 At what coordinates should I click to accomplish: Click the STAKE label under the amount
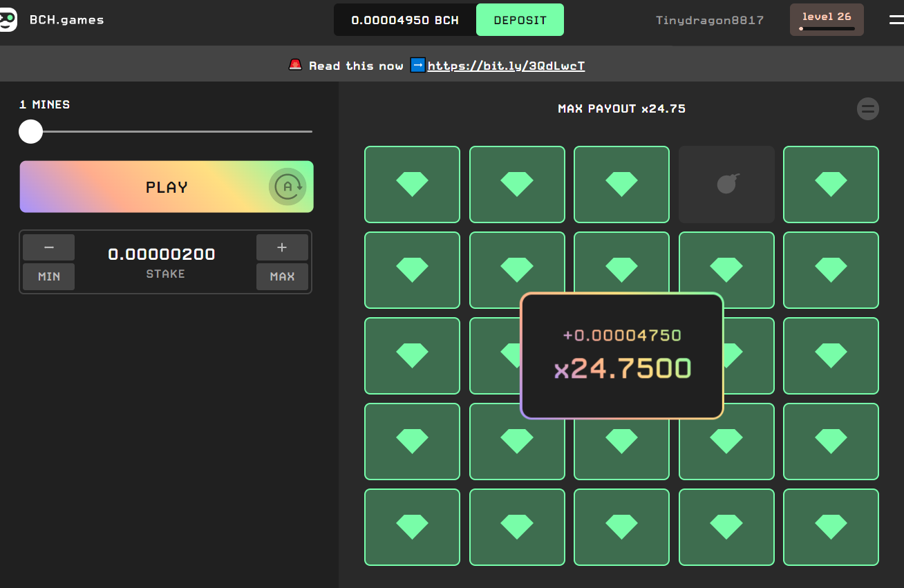point(165,274)
